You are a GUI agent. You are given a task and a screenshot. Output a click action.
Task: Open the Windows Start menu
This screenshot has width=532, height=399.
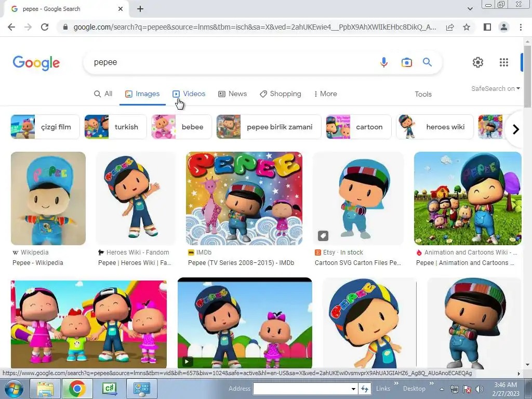click(x=14, y=389)
